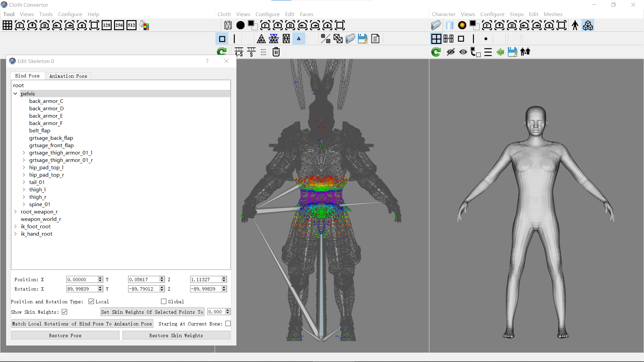Activate the cube mesh display icon
Screen dimensions: 644x362
coord(588,25)
